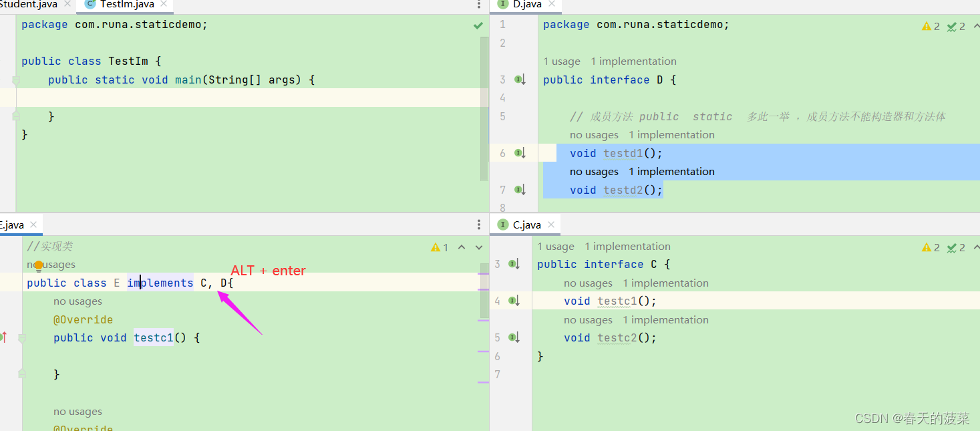Select the C.java tab
This screenshot has height=431, width=980.
(527, 225)
